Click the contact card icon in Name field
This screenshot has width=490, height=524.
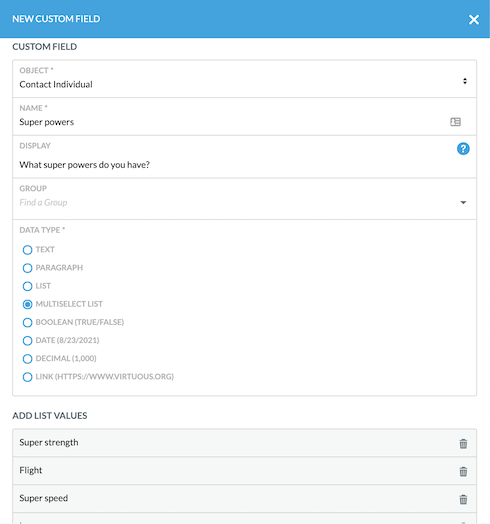455,122
